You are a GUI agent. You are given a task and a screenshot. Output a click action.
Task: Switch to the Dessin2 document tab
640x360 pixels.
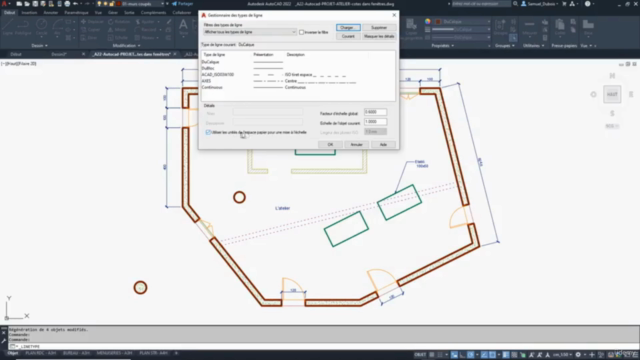tap(59, 54)
